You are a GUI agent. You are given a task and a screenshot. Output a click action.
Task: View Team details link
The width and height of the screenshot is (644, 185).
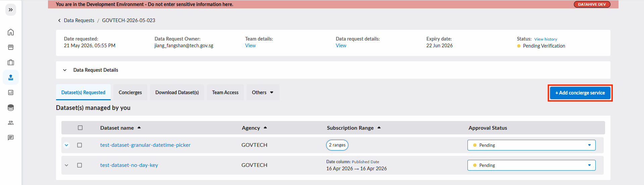250,46
